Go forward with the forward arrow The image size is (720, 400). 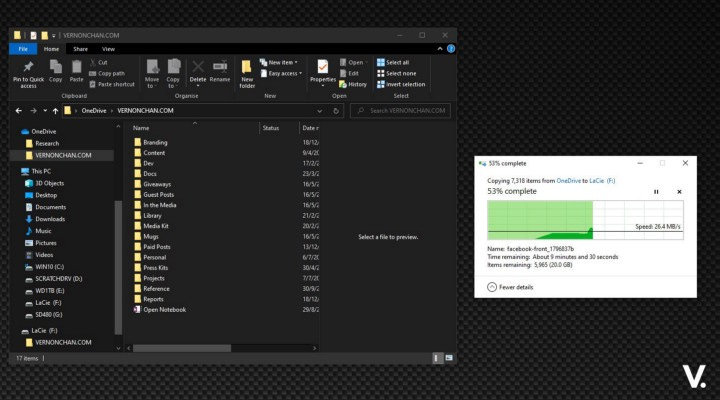33,111
